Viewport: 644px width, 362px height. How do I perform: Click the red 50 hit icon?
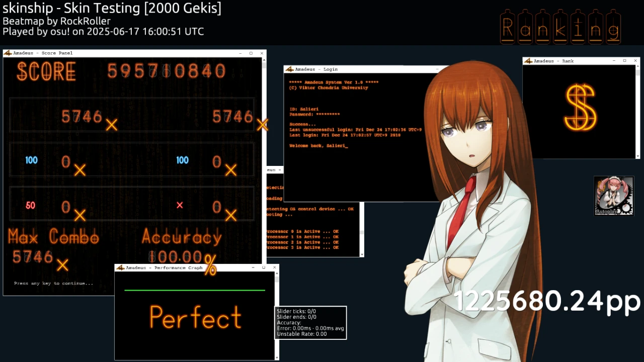30,205
